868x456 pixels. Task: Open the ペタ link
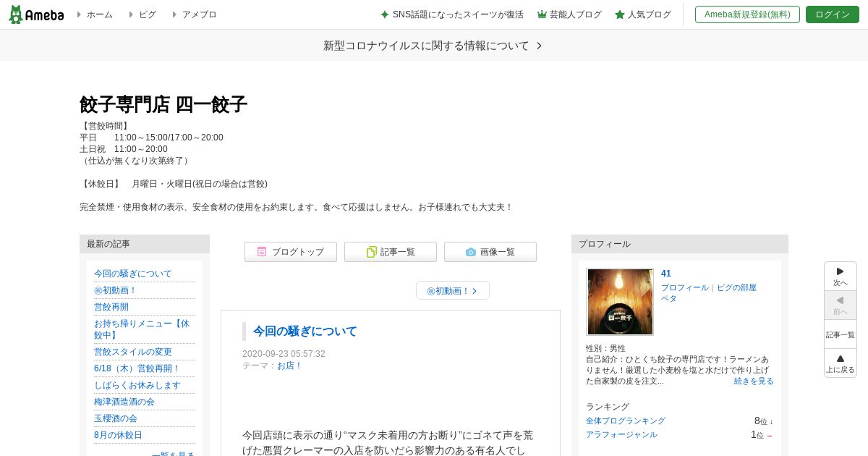tap(669, 298)
